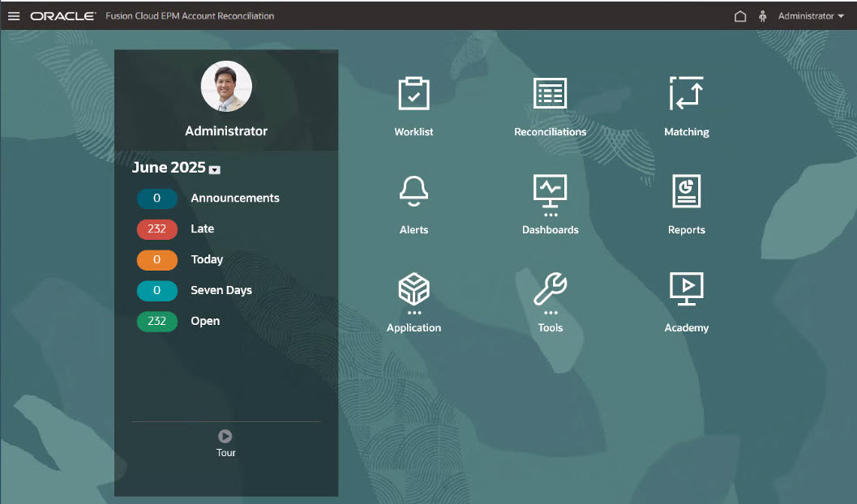Screen dimensions: 857x504
Task: Click the Announcements label
Action: pyautogui.click(x=235, y=199)
